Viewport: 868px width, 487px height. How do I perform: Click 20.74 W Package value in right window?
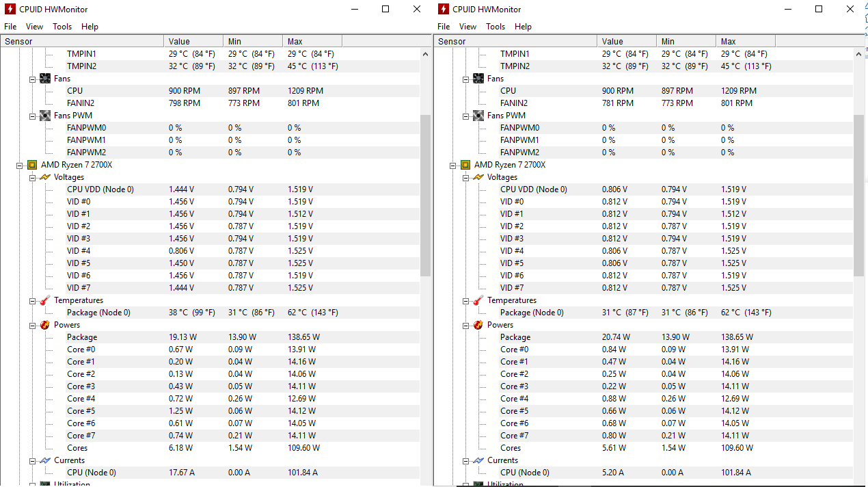[616, 337]
